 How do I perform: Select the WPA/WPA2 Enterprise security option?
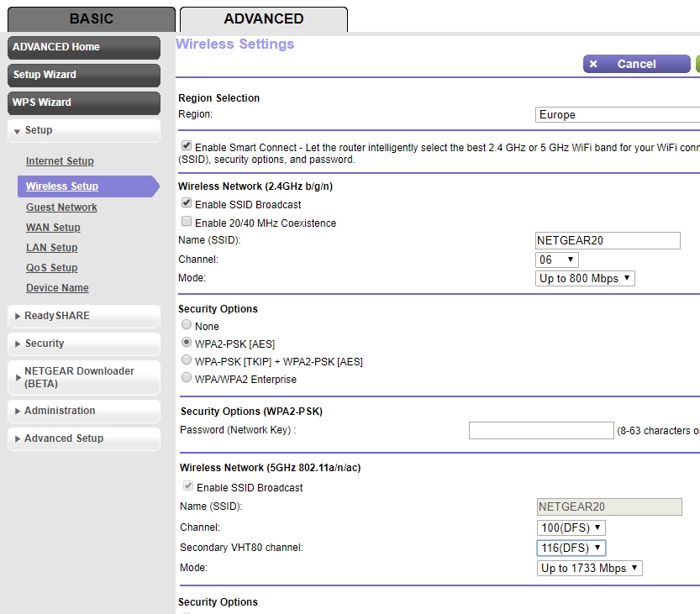[186, 376]
